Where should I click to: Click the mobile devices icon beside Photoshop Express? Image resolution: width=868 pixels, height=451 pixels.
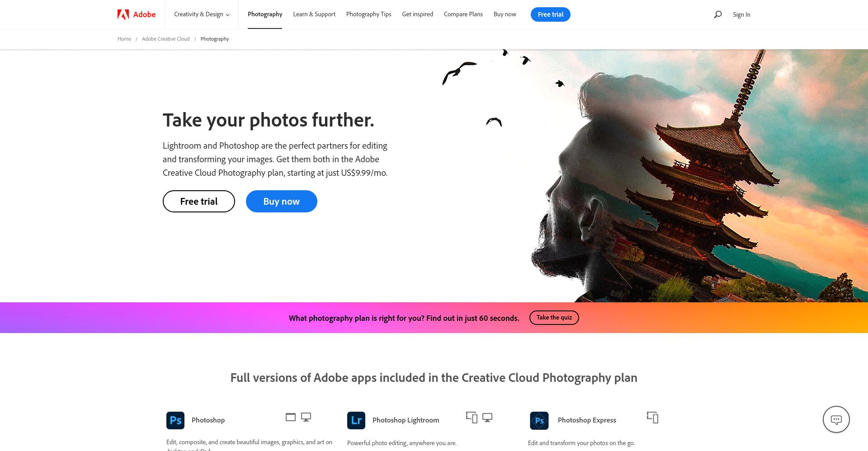click(x=652, y=417)
